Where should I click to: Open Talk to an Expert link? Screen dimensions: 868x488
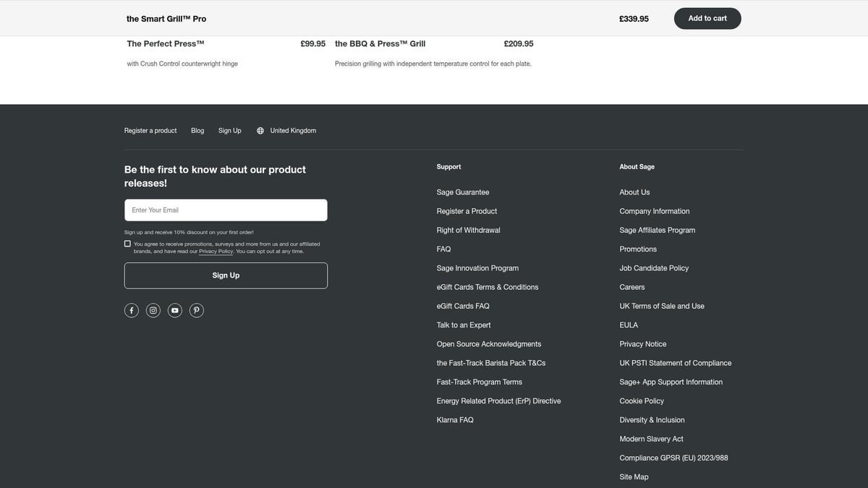pyautogui.click(x=464, y=325)
